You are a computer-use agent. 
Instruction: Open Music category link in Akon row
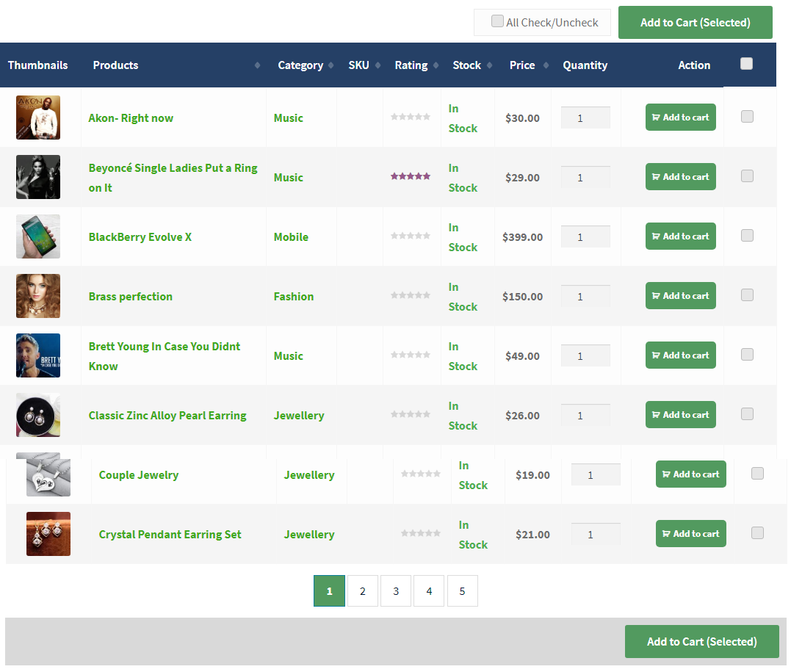289,118
